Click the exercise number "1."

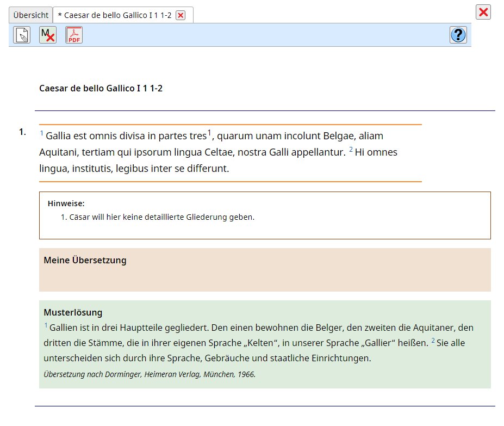pos(22,132)
